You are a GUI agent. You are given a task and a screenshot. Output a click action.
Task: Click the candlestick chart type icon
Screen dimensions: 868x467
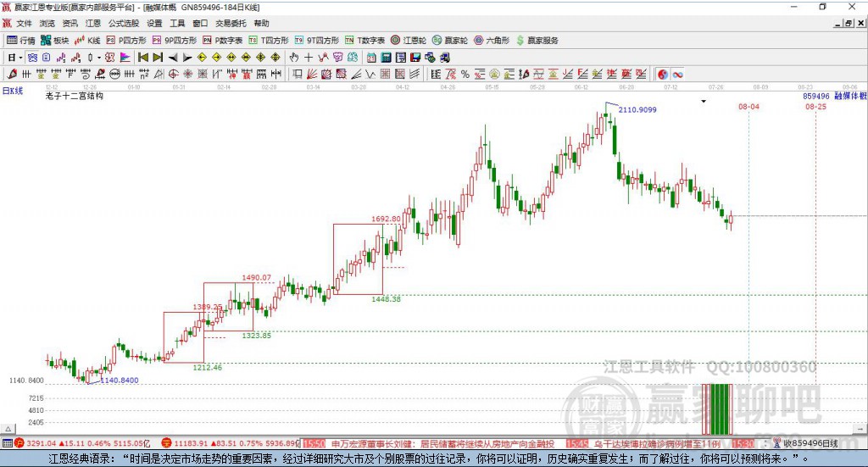click(90, 58)
